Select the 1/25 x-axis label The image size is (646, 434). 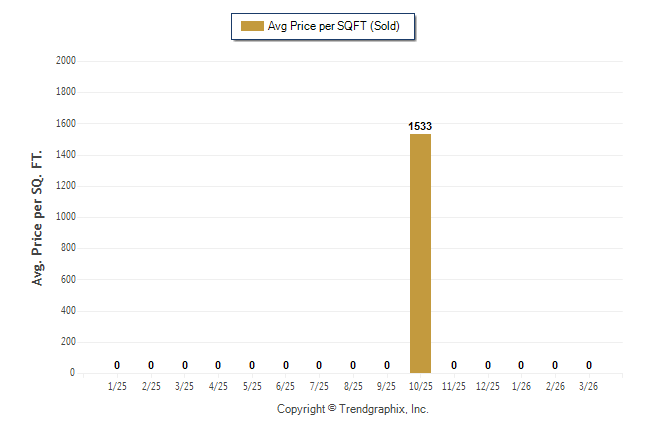pos(117,386)
